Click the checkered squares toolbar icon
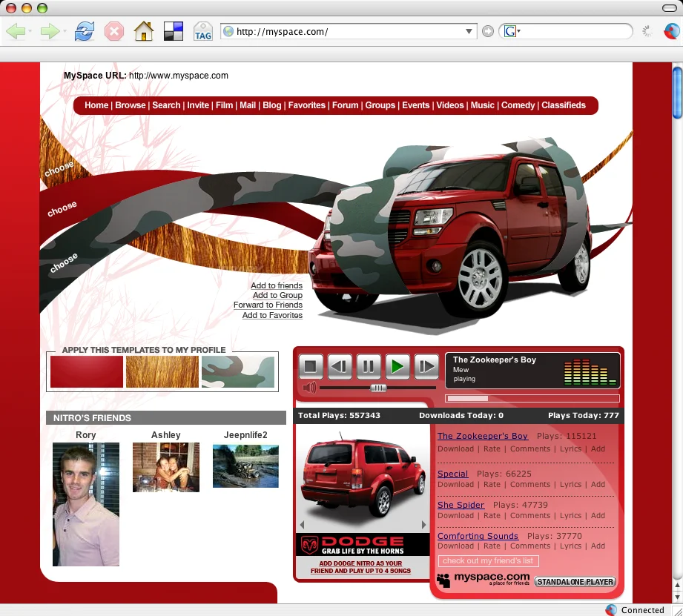 click(x=173, y=31)
